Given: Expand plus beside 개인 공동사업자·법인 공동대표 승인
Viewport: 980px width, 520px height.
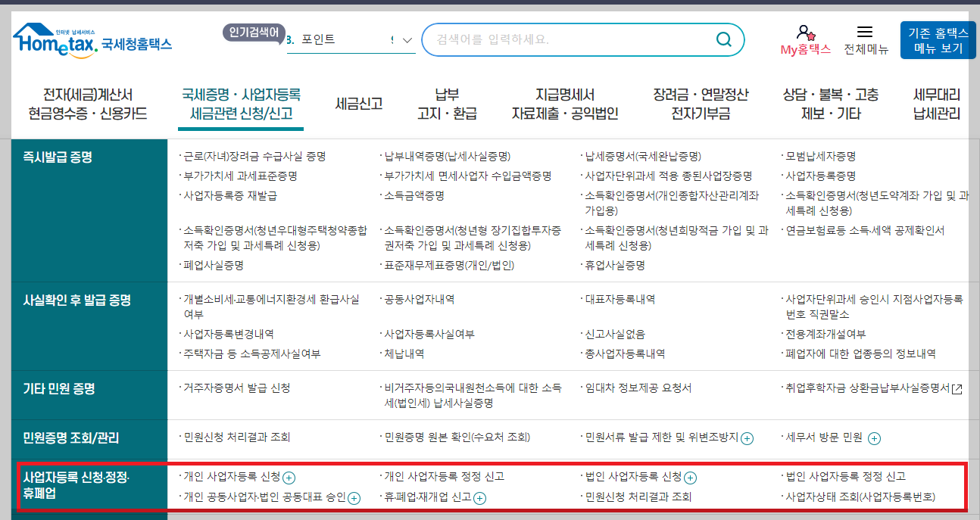Looking at the screenshot, I should 354,498.
